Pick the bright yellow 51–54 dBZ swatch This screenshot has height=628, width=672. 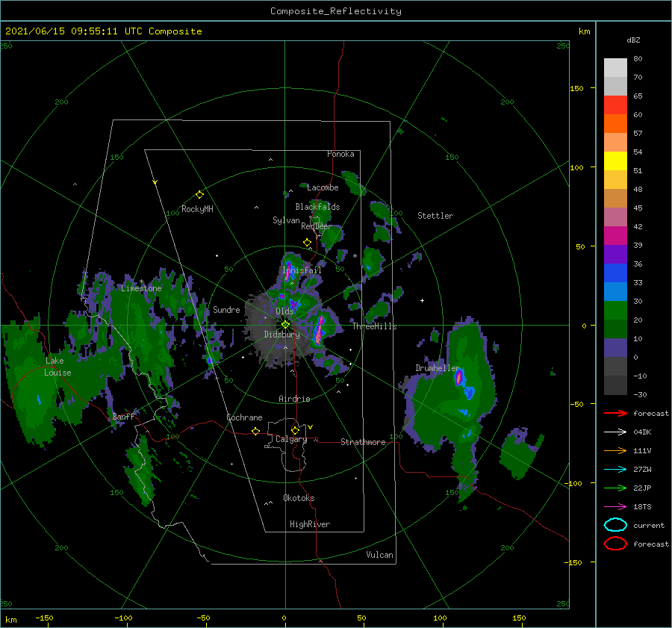click(x=615, y=161)
